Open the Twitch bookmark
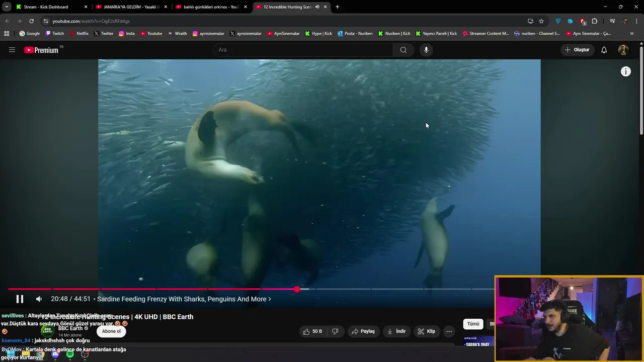Screen dimensions: 644x362 pos(55,34)
